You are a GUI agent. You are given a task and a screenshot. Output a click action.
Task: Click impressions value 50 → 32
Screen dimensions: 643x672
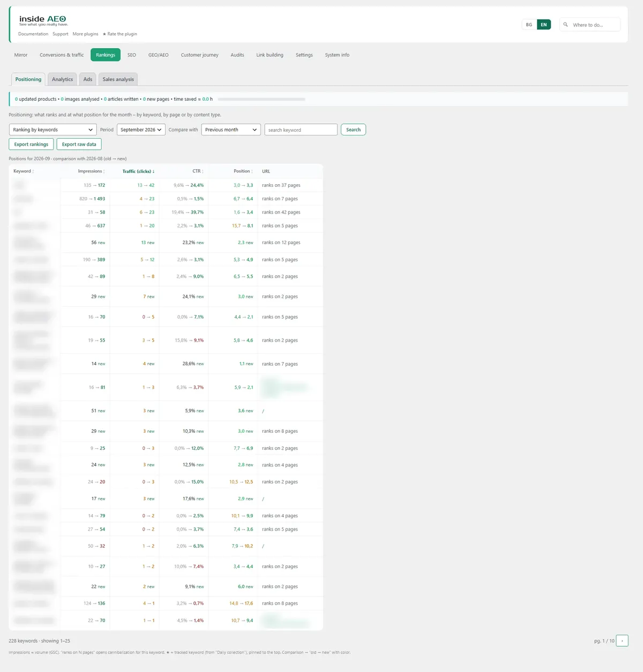pyautogui.click(x=96, y=546)
